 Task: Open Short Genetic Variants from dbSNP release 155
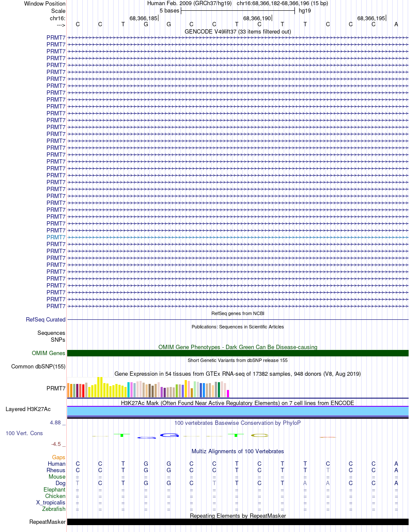[238, 360]
